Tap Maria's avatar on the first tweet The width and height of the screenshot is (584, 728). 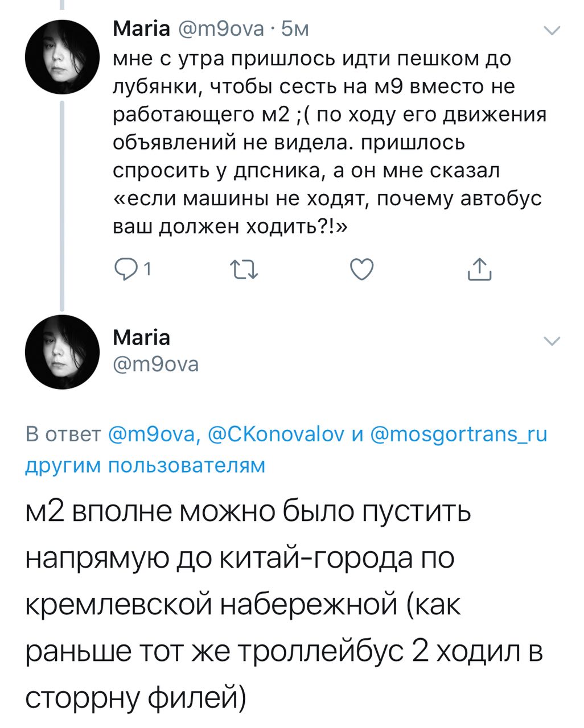(62, 57)
